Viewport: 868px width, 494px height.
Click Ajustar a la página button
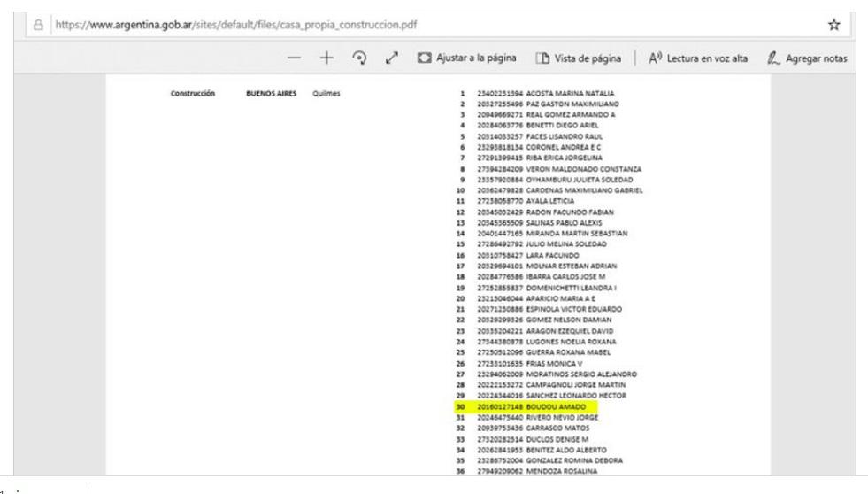click(466, 58)
